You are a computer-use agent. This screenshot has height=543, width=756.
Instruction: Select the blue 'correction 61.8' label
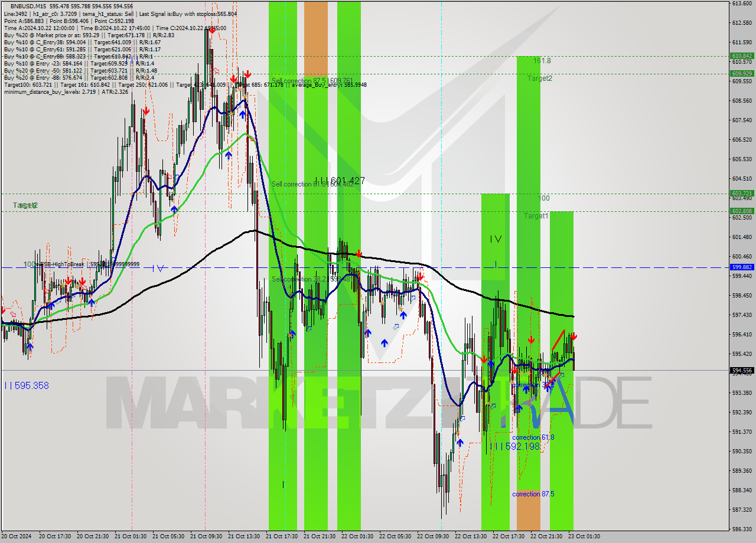coord(533,437)
